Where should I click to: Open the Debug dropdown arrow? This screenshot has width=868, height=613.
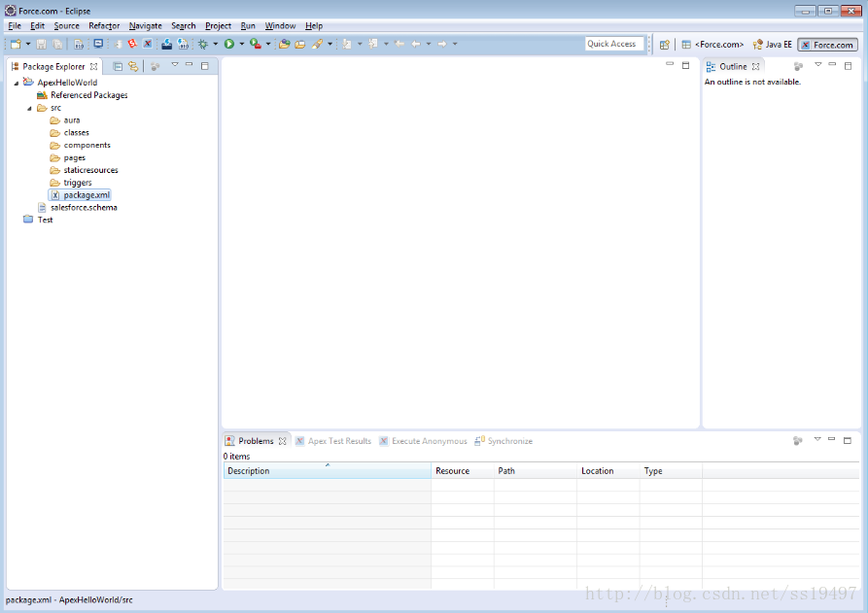click(216, 44)
